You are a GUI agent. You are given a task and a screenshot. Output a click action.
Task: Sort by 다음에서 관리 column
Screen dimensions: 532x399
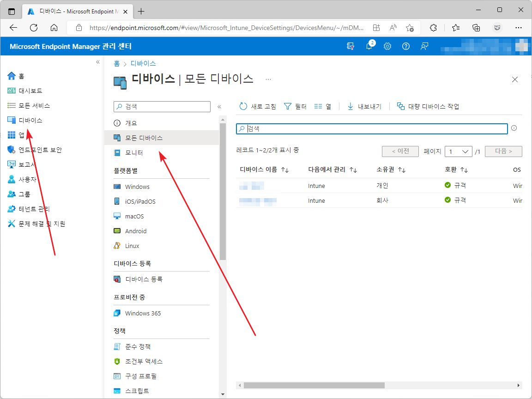[332, 169]
